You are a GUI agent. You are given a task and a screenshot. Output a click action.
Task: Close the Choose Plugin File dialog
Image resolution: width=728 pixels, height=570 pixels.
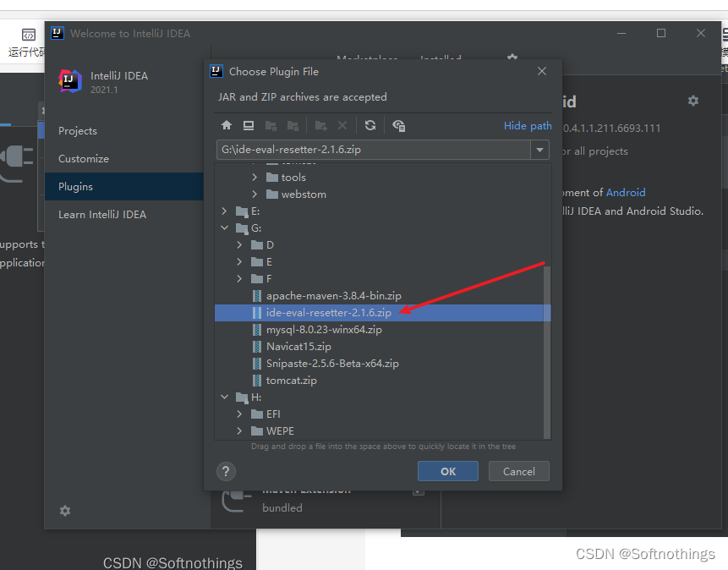(x=542, y=71)
